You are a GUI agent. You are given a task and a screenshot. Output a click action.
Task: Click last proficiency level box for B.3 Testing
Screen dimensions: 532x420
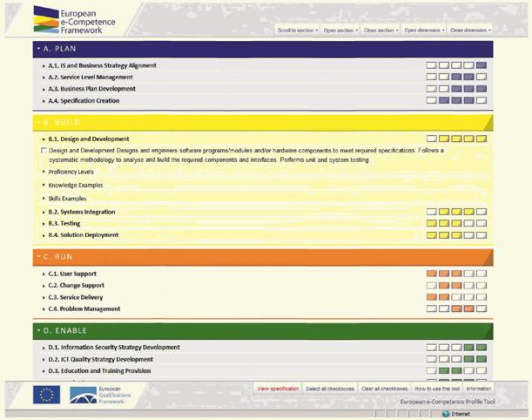click(481, 224)
